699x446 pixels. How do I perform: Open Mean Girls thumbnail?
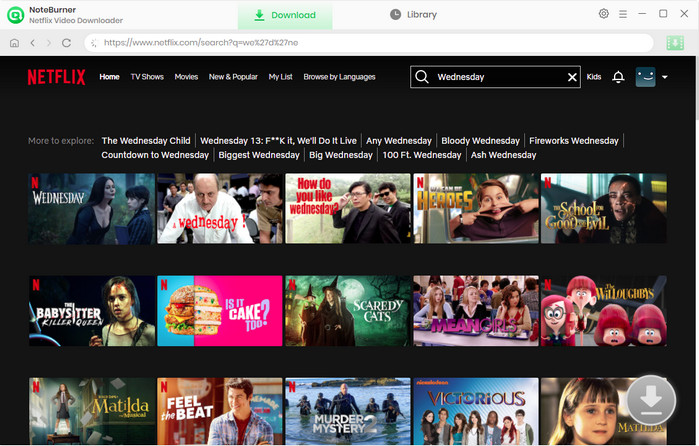(476, 311)
